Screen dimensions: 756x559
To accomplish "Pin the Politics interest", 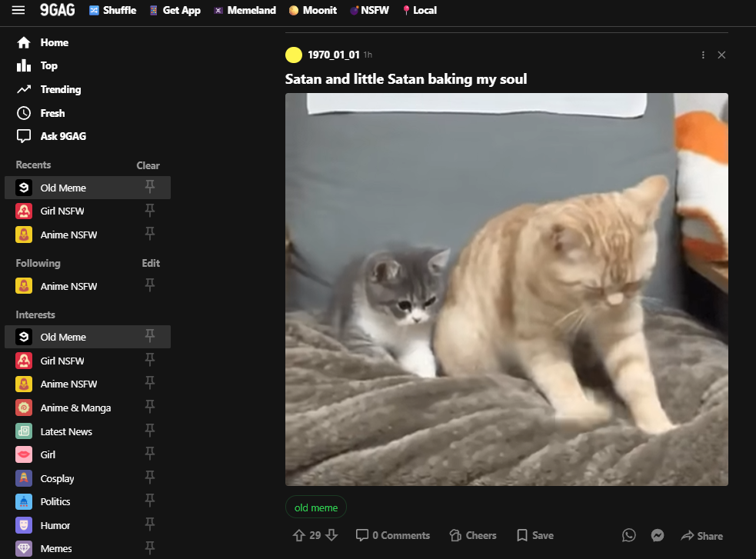I will click(150, 501).
